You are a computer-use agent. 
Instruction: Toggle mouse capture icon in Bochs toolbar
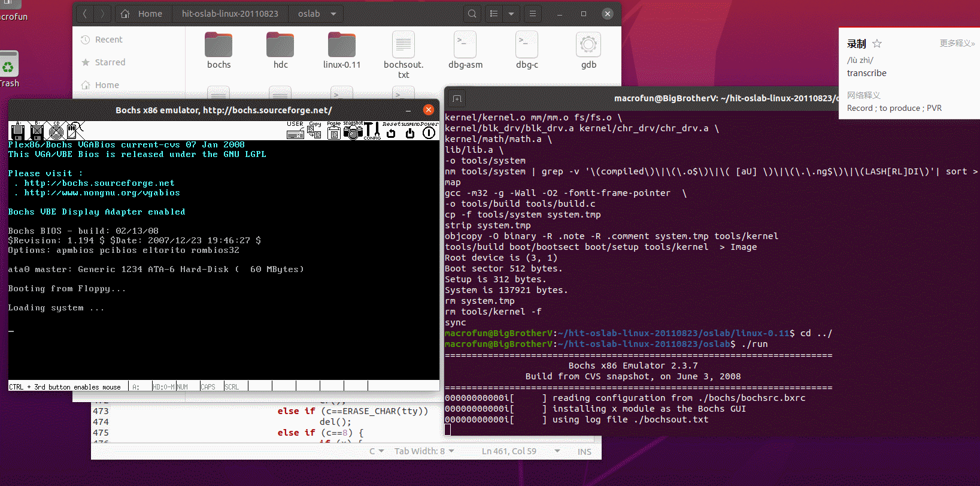pyautogui.click(x=75, y=131)
